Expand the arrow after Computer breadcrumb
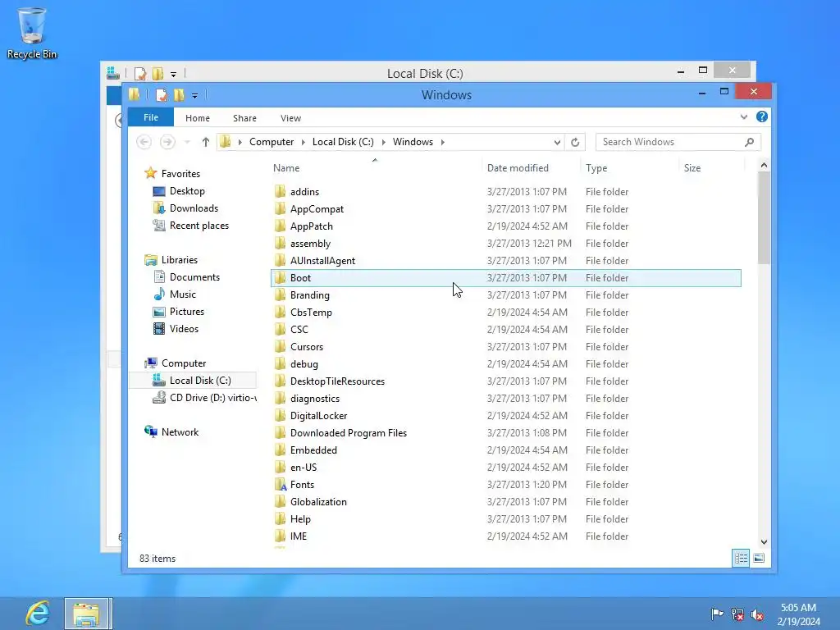The image size is (840, 630). [x=304, y=142]
